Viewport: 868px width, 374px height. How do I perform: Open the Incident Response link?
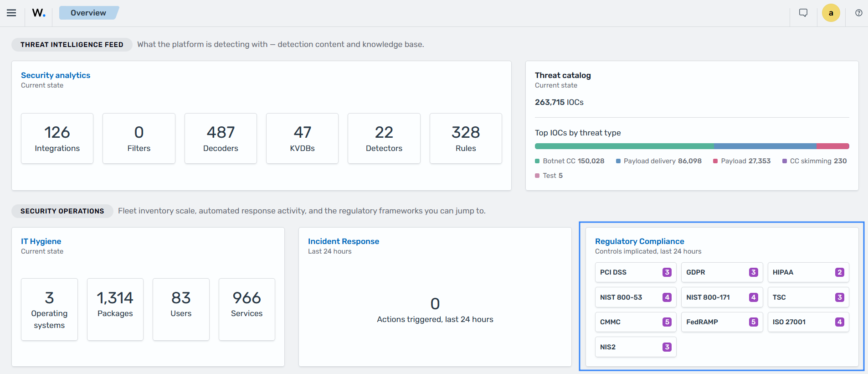[x=344, y=241]
